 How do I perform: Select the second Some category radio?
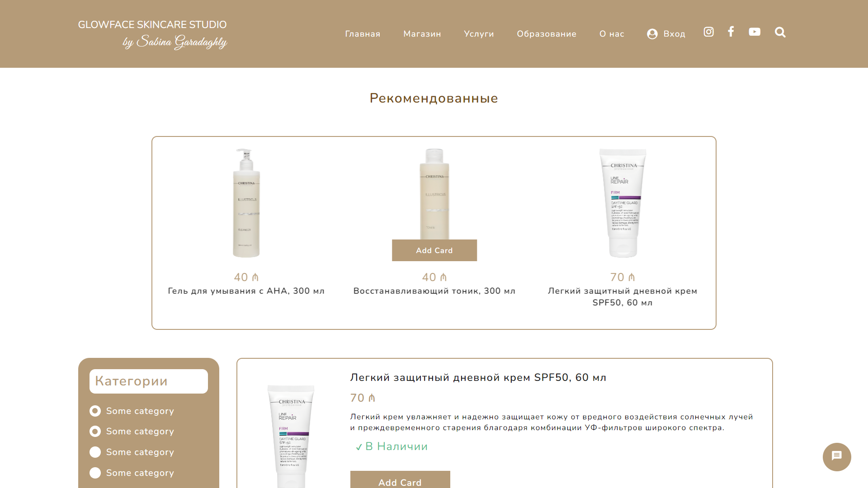pos(95,432)
